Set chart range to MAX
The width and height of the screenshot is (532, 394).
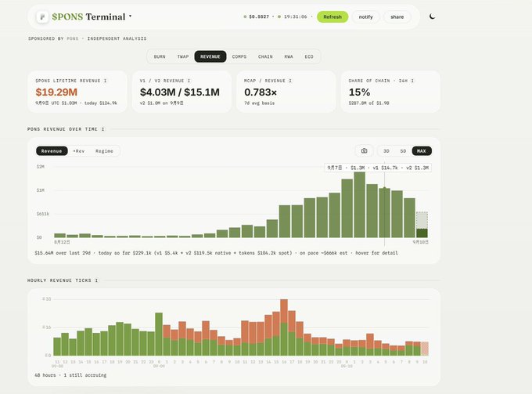coord(422,151)
